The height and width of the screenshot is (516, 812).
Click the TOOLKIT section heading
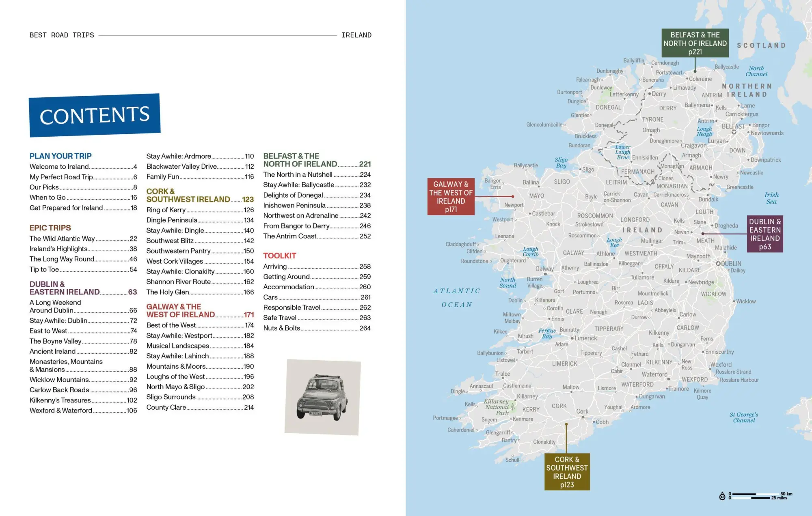(x=280, y=256)
